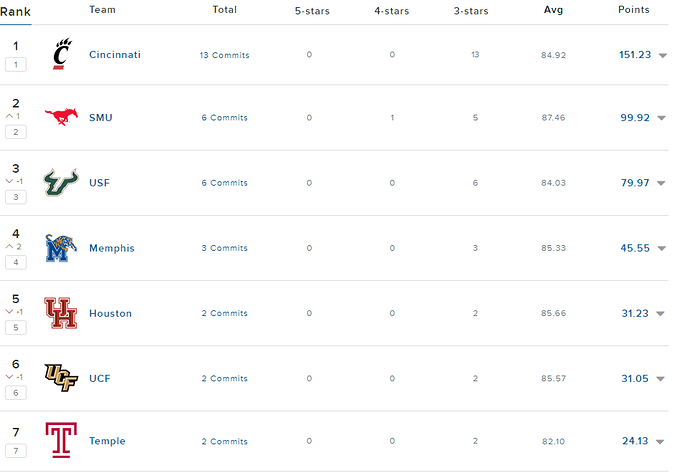
Task: Open the Temple Owls logo
Action: coord(61,440)
